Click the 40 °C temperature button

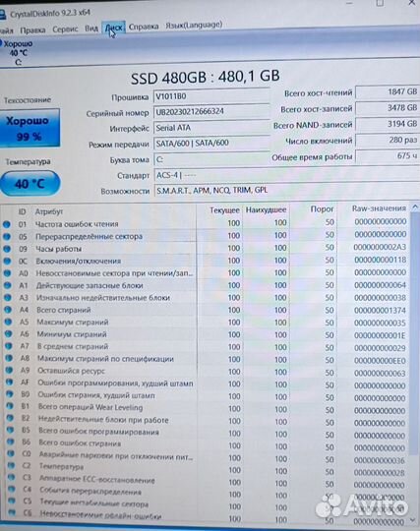coord(30,184)
